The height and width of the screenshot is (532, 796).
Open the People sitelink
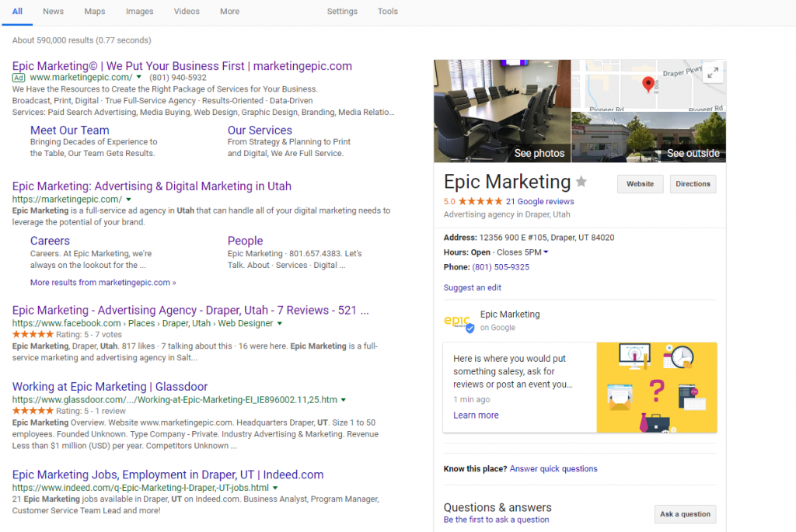tap(245, 241)
